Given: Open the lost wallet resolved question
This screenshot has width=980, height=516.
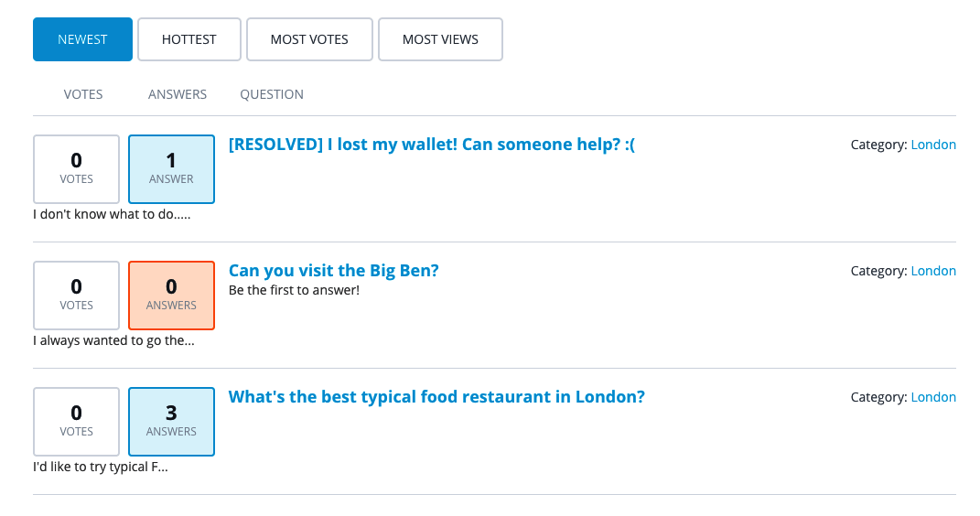Looking at the screenshot, I should click(x=431, y=145).
